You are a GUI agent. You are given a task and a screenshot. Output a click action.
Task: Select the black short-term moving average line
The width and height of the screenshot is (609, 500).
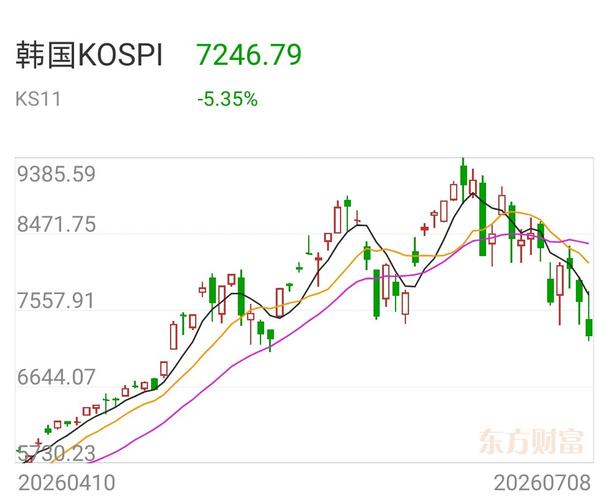point(194,342)
